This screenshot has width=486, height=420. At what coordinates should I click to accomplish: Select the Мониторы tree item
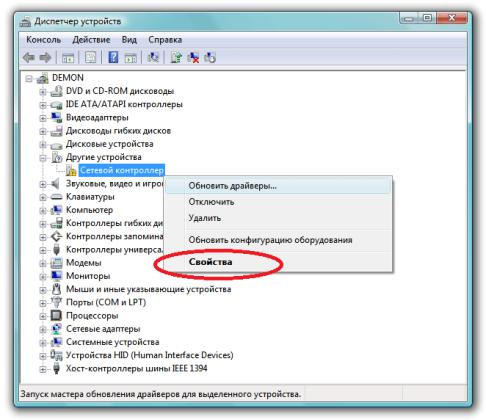click(88, 276)
